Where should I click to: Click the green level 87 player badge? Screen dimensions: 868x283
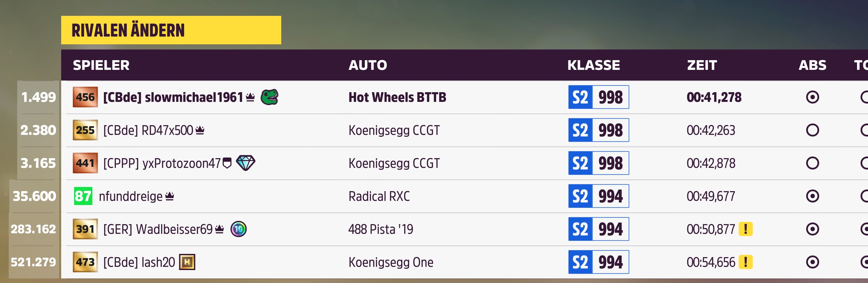(x=83, y=196)
